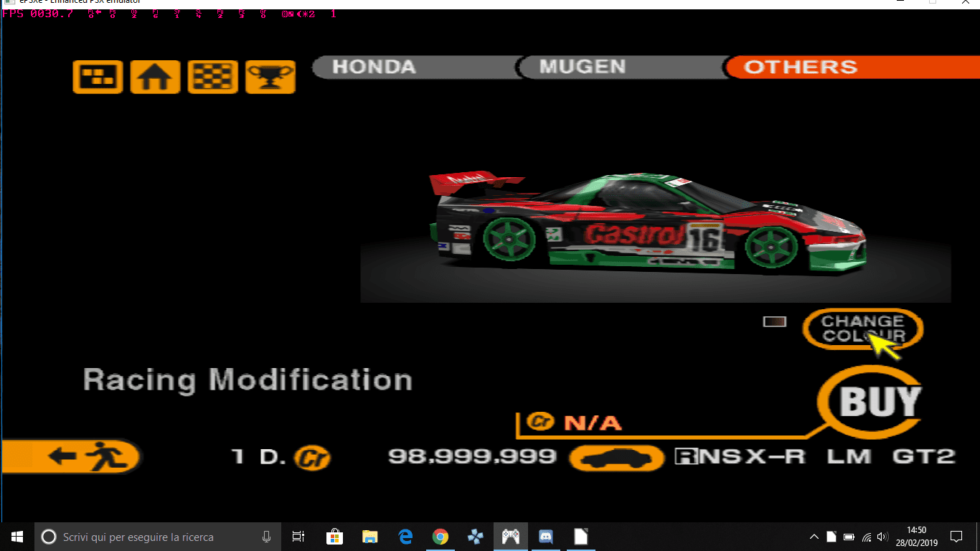Click the ePSXe gamepad taskbar icon

click(x=511, y=537)
